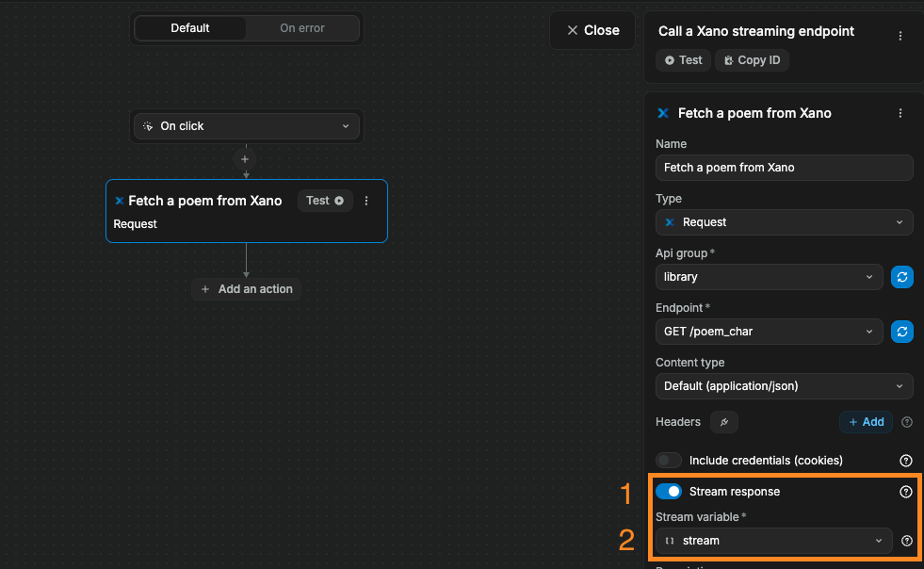Viewport: 924px width, 569px height.
Task: Click the plus connector above the action node
Action: (245, 159)
